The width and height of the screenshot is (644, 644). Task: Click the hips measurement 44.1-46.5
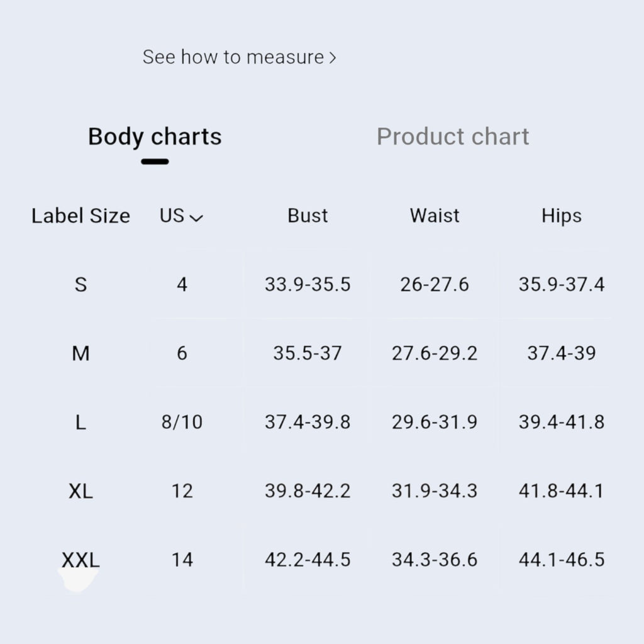click(x=562, y=559)
